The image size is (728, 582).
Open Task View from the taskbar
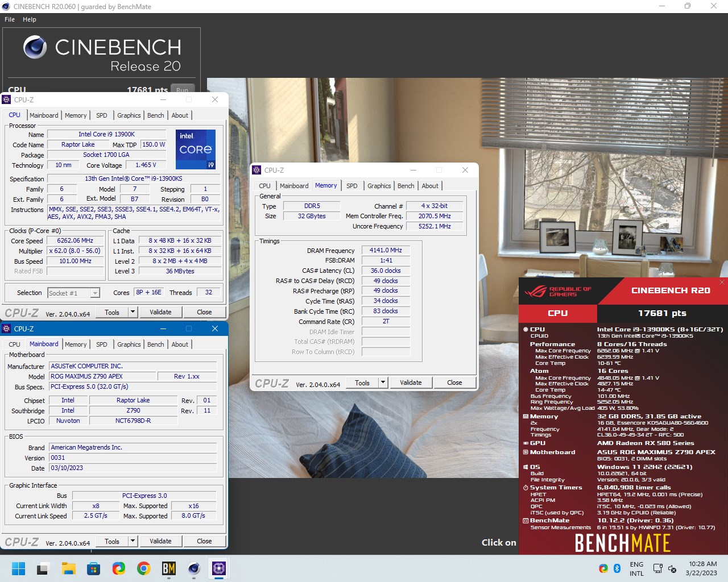point(43,568)
